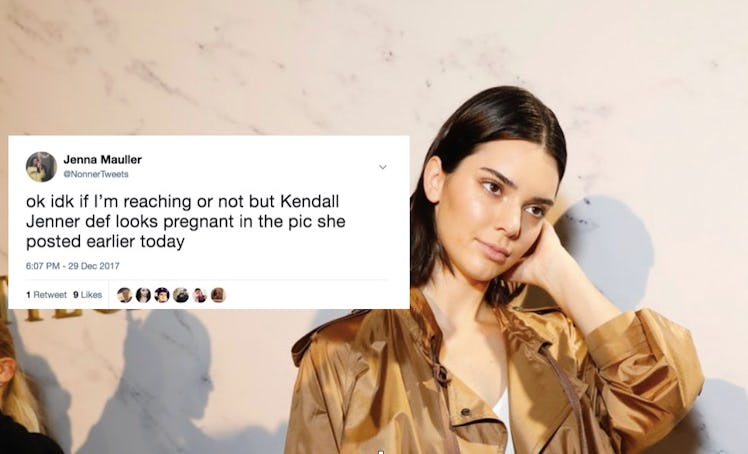Image resolution: width=748 pixels, height=454 pixels.
Task: Click the first liker avatar
Action: pyautogui.click(x=125, y=295)
